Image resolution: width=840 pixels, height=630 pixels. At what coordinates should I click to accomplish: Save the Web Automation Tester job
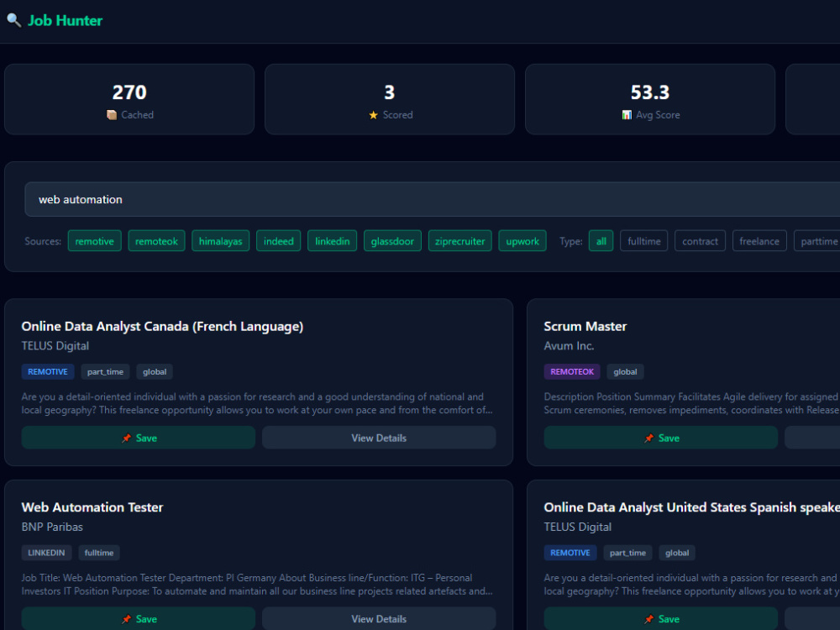(139, 619)
